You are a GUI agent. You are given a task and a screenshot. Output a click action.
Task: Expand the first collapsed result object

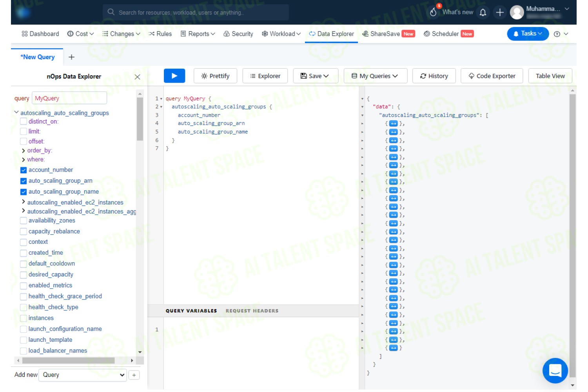click(394, 123)
